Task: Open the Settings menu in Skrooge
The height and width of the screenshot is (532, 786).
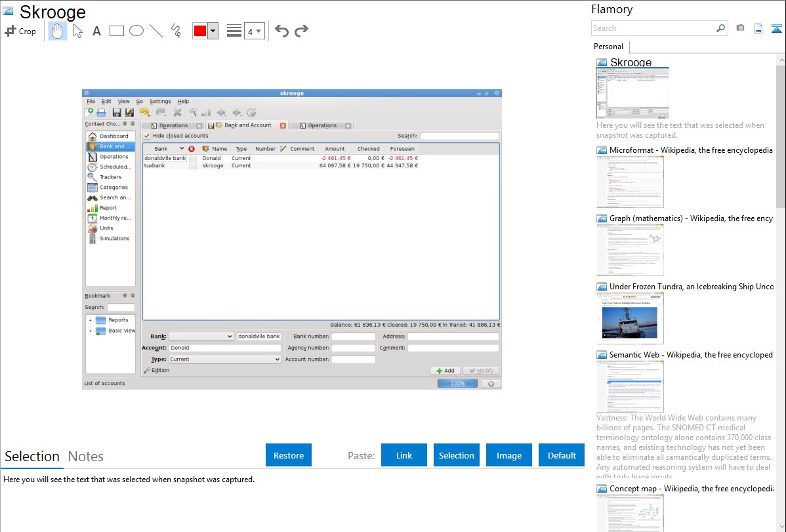Action: [160, 101]
